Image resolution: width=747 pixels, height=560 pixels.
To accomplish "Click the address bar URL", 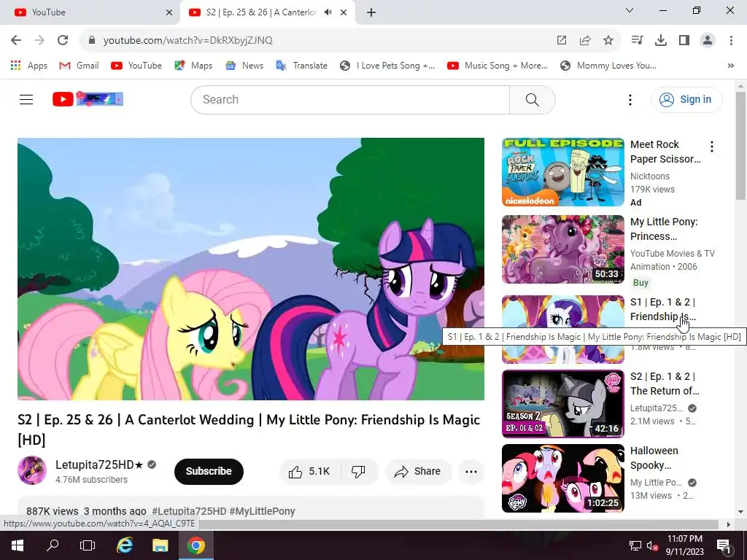I will click(188, 41).
